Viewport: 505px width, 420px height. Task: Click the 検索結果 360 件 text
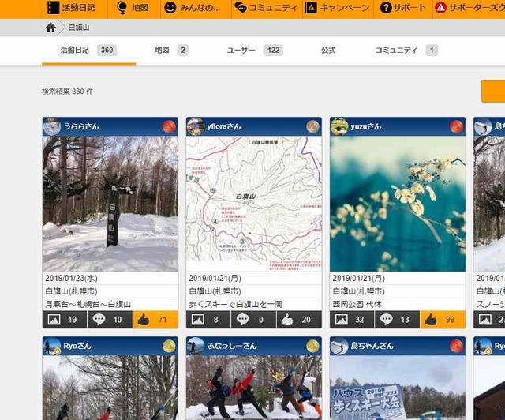[67, 92]
